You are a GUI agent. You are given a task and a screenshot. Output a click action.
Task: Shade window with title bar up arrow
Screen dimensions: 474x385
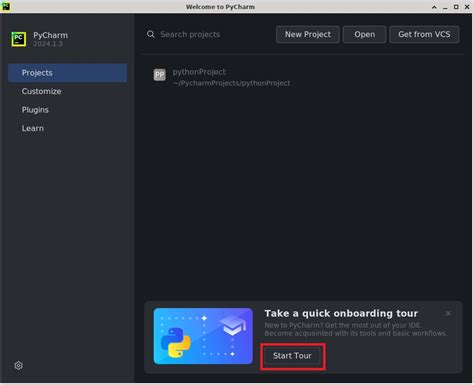coord(434,7)
